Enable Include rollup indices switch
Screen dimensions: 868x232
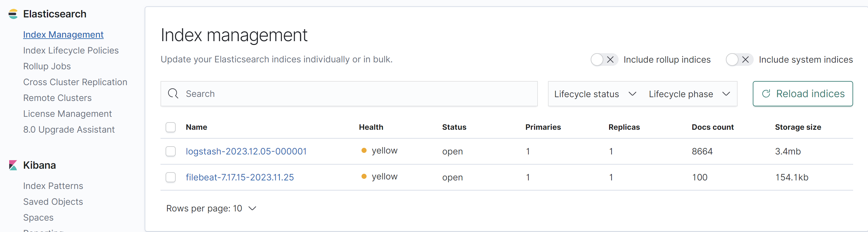pyautogui.click(x=604, y=60)
